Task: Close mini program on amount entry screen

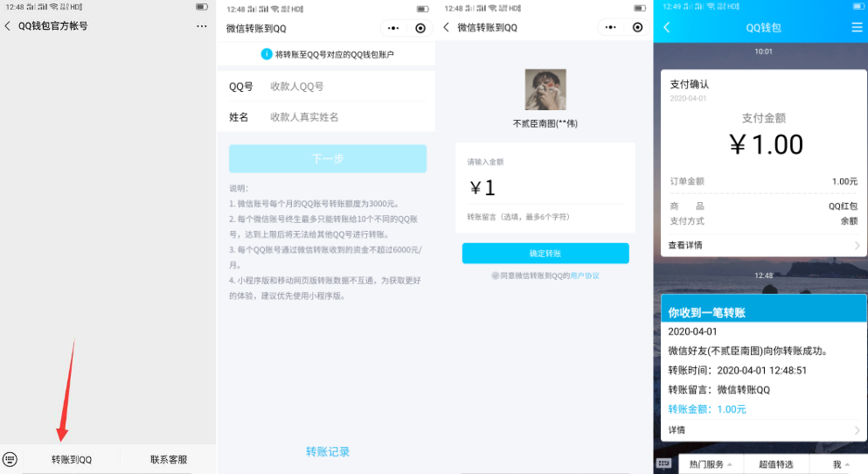Action: (x=638, y=27)
